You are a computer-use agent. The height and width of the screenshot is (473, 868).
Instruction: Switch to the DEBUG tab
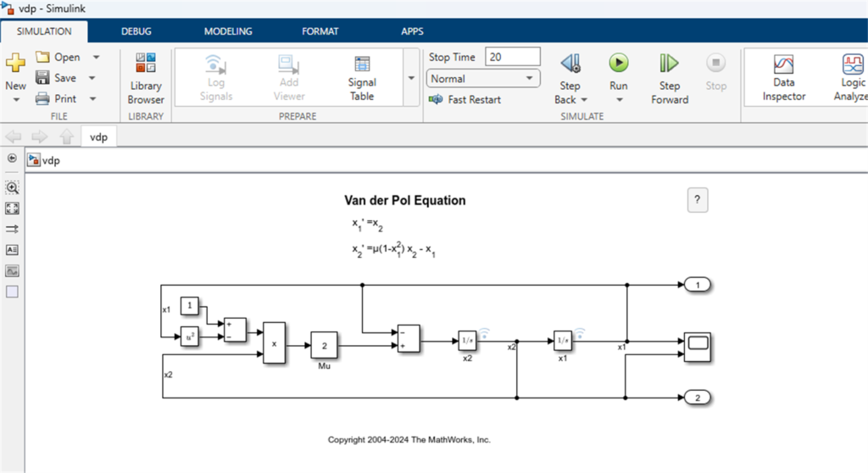(x=136, y=31)
